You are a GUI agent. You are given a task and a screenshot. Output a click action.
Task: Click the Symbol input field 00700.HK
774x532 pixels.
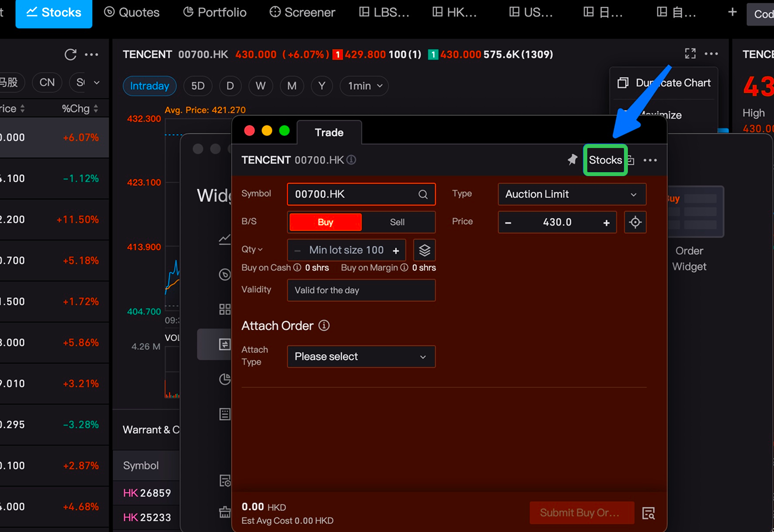coord(353,194)
